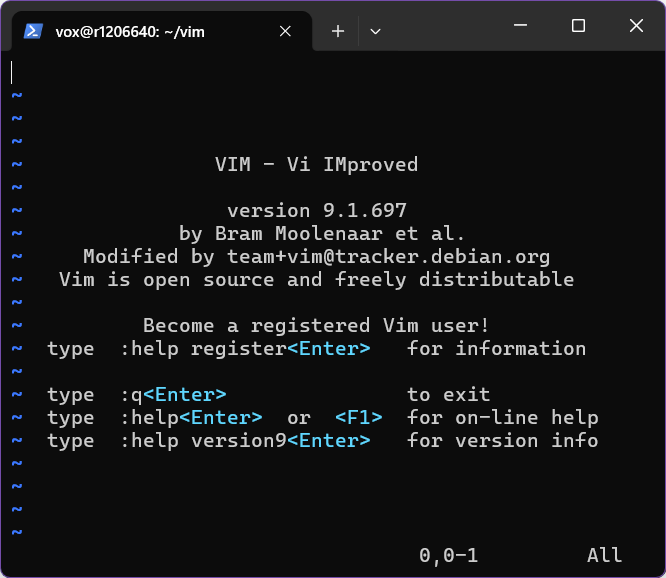Click the 'version 9.1.697' line
The height and width of the screenshot is (578, 666).
(x=317, y=211)
